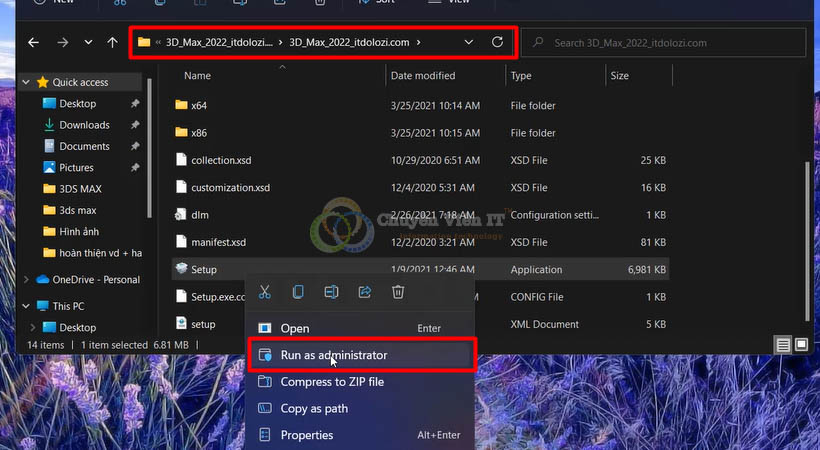Sort files by Name column header
This screenshot has width=820, height=450.
[197, 76]
